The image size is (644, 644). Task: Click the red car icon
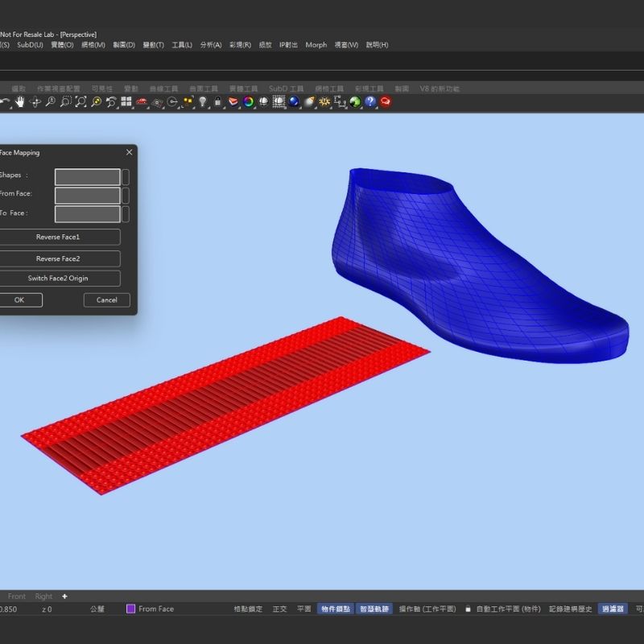[x=142, y=101]
